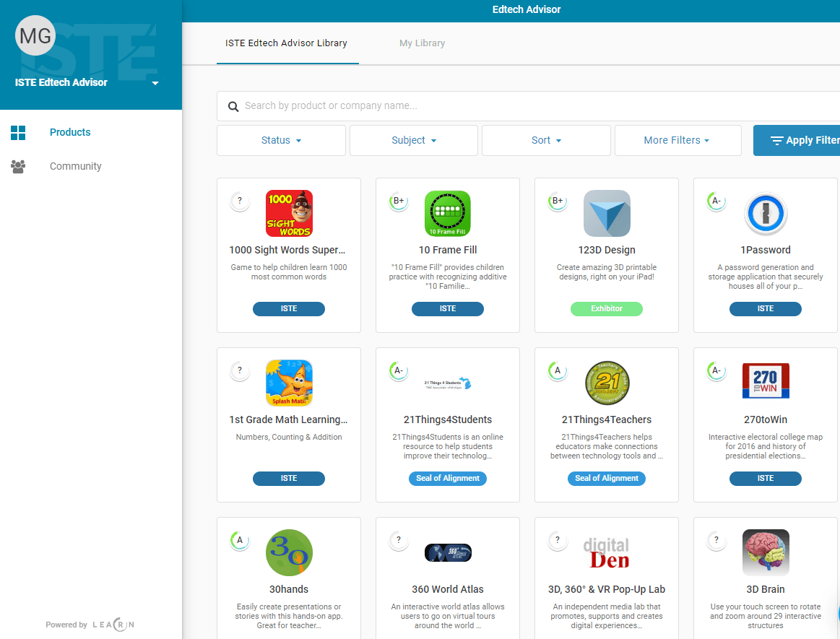Open the Community people icon in sidebar
Image resolution: width=840 pixels, height=639 pixels.
click(17, 167)
